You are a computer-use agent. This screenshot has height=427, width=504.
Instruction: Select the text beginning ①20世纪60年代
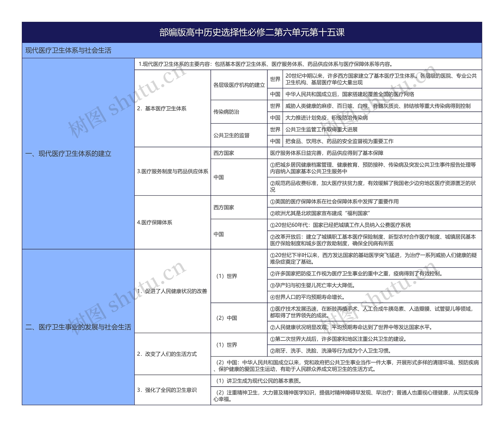[340, 225]
